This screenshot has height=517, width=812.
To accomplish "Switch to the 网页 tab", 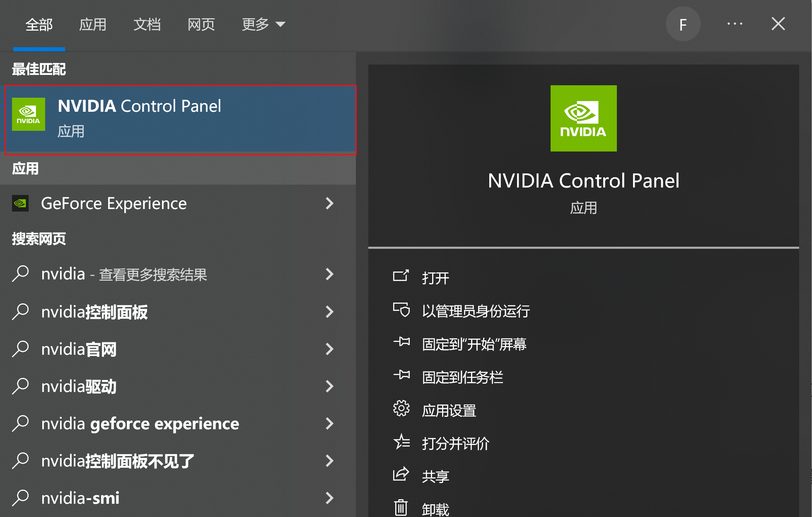I will (x=201, y=24).
